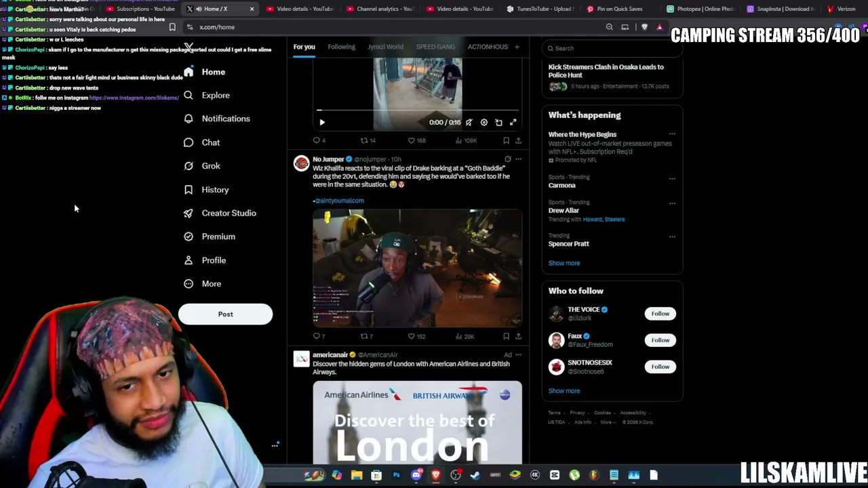Open the AC7IONHOUS timeline tab

(x=488, y=47)
